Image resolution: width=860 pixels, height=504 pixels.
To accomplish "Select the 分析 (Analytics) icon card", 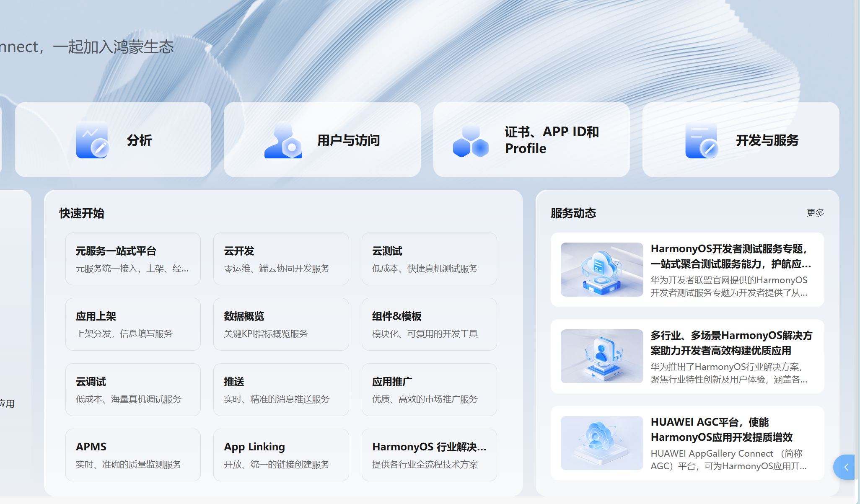I will click(93, 140).
